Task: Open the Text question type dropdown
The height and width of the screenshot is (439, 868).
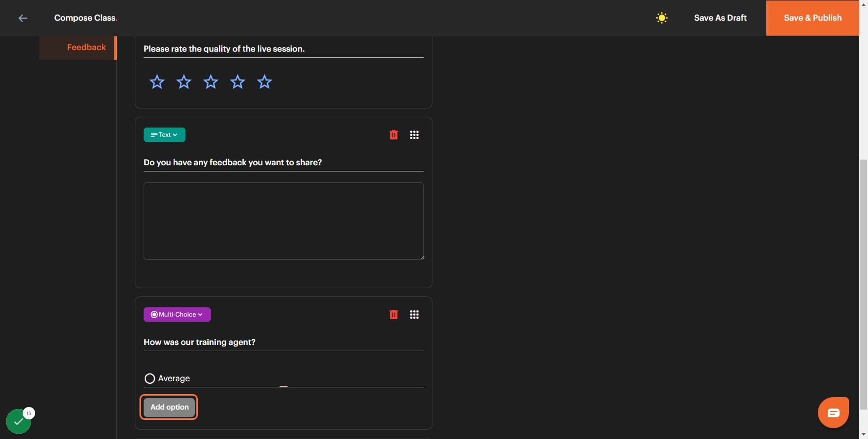Action: pyautogui.click(x=164, y=135)
